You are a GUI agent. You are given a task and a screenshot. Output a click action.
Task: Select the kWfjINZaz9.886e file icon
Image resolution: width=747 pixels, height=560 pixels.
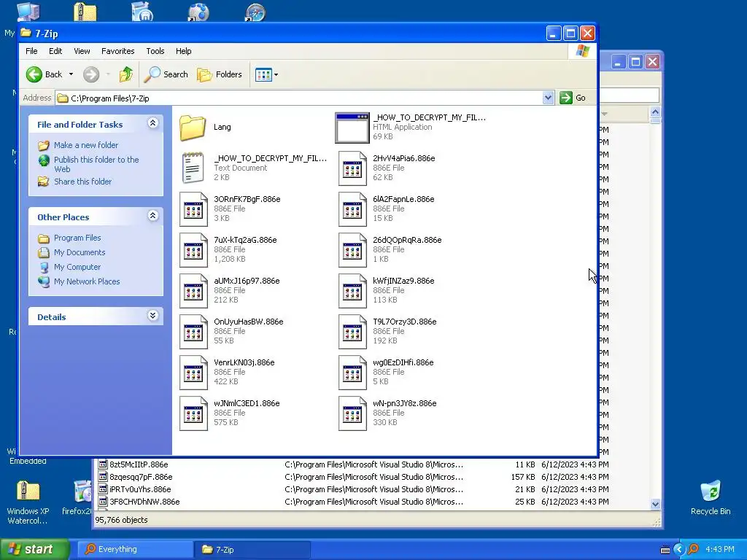pyautogui.click(x=352, y=291)
